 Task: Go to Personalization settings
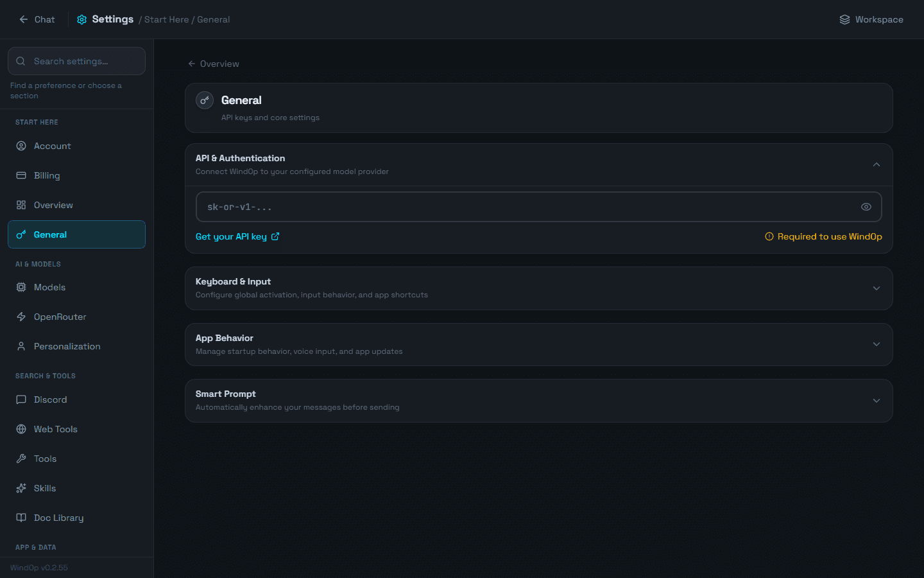point(76,346)
